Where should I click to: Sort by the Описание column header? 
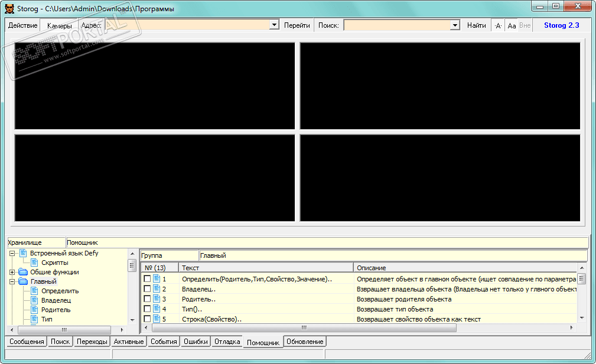[465, 268]
